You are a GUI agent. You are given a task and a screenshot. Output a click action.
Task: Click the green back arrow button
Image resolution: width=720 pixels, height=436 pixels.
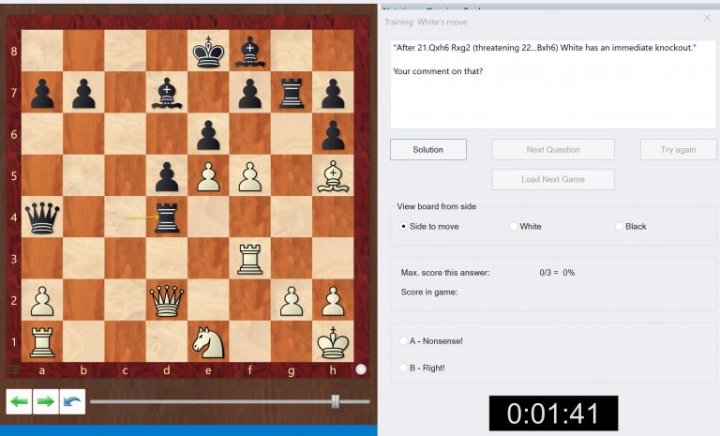[x=19, y=402]
